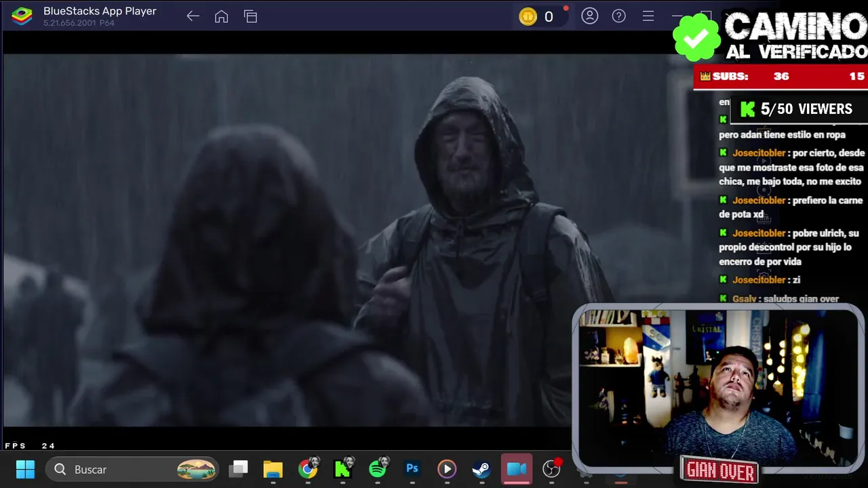The height and width of the screenshot is (488, 868).
Task: Click Josecitobler's 'prefiero la carne' message
Action: pyautogui.click(x=791, y=207)
